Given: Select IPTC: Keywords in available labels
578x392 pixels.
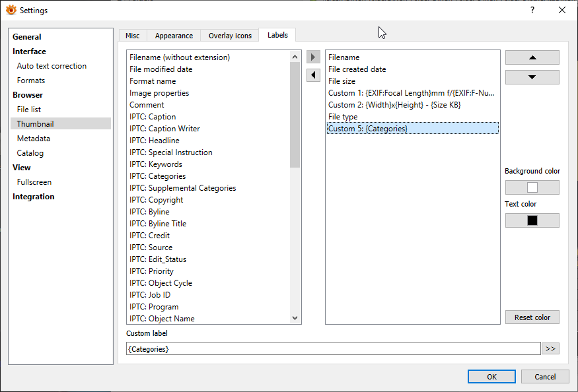Looking at the screenshot, I should click(156, 164).
